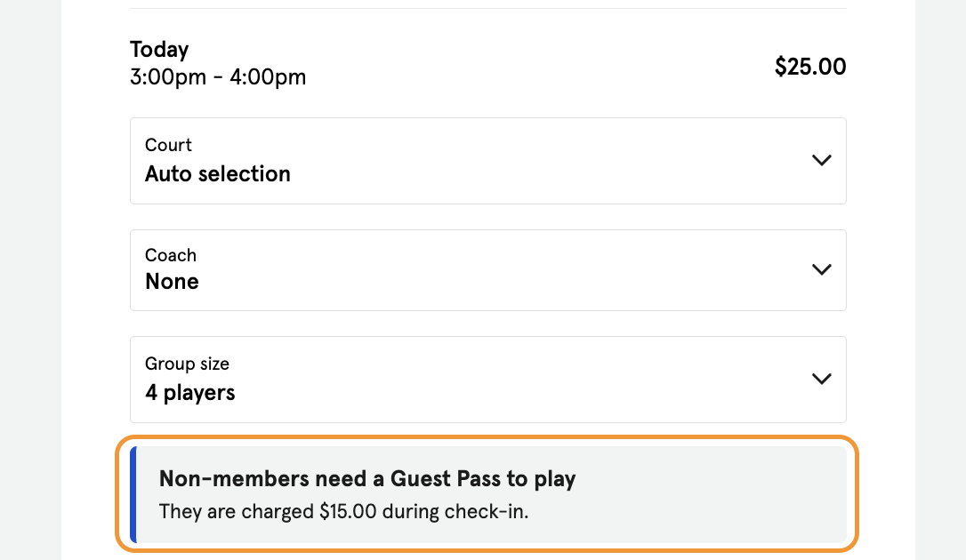Screen dimensions: 966x560
Task: Click the $25.00 booking price
Action: (810, 67)
